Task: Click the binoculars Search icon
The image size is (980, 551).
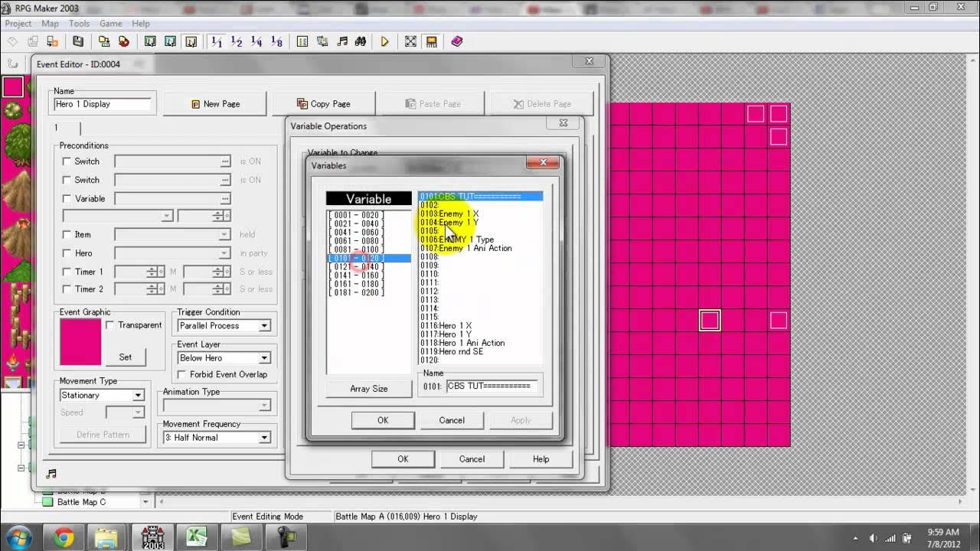Action: [x=361, y=41]
